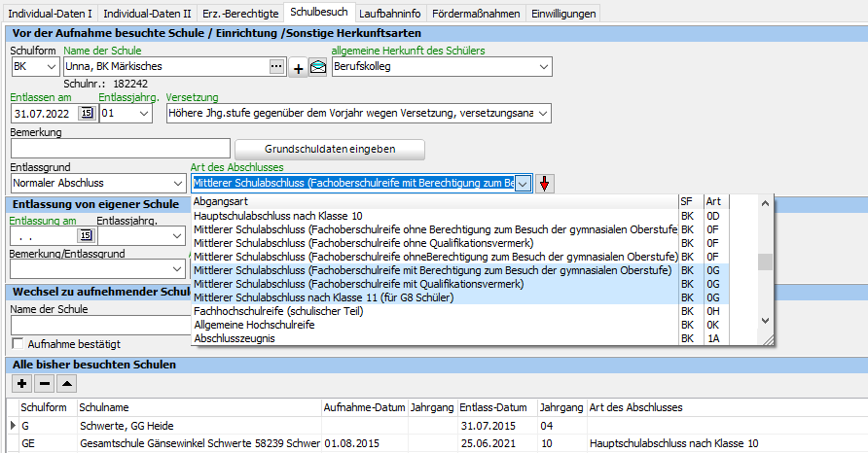The width and height of the screenshot is (868, 453).
Task: Click the red down arrow beside Art des Abschlusses
Action: (x=545, y=183)
